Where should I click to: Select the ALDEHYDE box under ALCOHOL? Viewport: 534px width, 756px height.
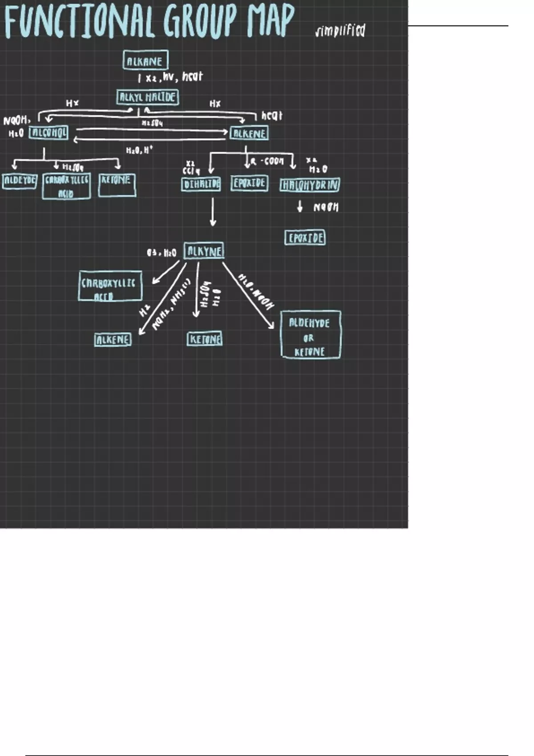(x=20, y=181)
